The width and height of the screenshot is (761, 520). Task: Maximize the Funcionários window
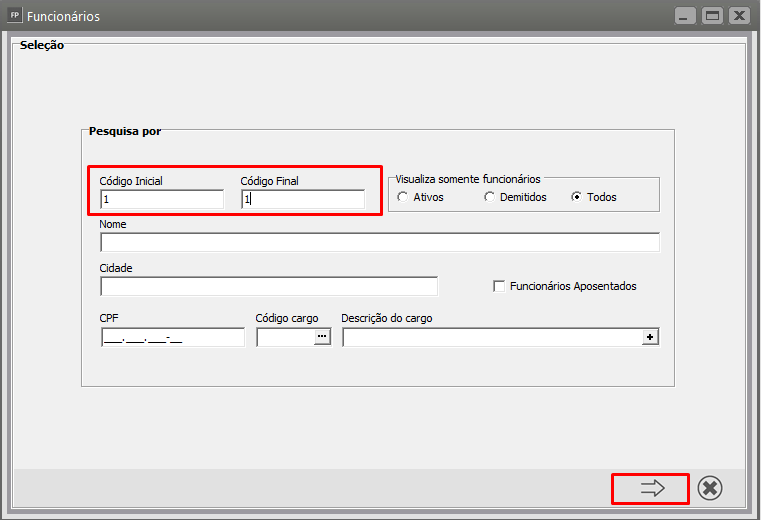coord(712,16)
